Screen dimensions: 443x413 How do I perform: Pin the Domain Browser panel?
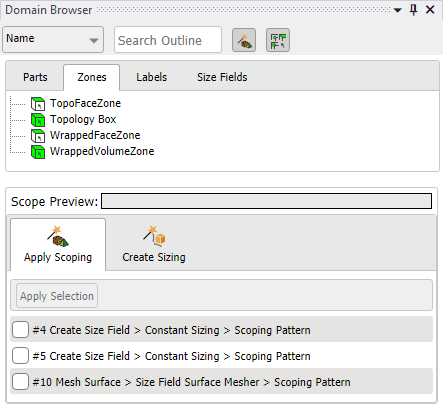pyautogui.click(x=413, y=10)
